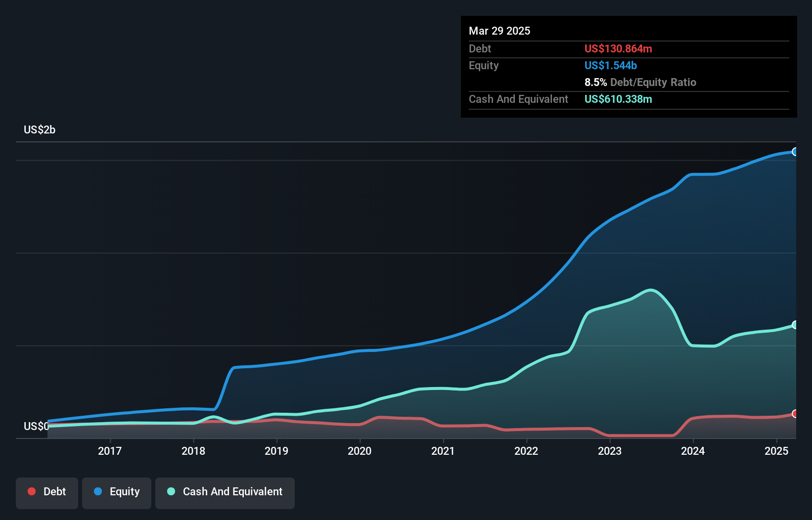Click the 8.5% Debt/Equity Ratio text

coord(640,82)
